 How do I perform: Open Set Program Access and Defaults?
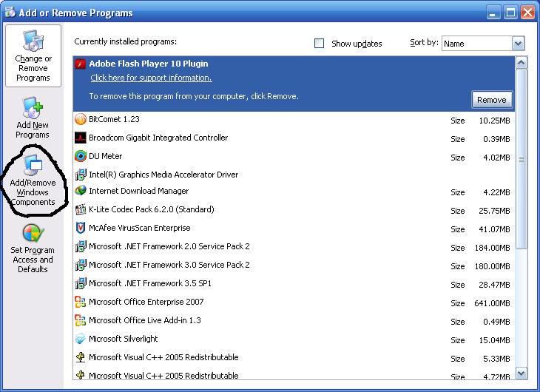tap(33, 249)
